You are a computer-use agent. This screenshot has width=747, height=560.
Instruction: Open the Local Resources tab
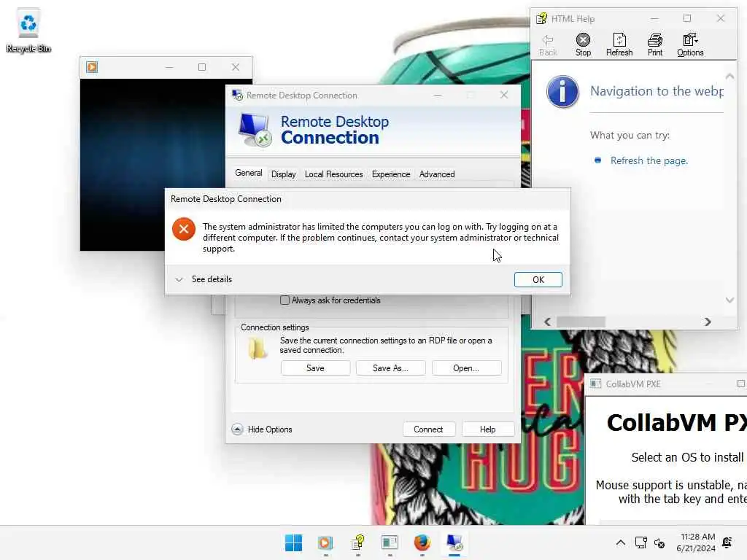point(333,174)
